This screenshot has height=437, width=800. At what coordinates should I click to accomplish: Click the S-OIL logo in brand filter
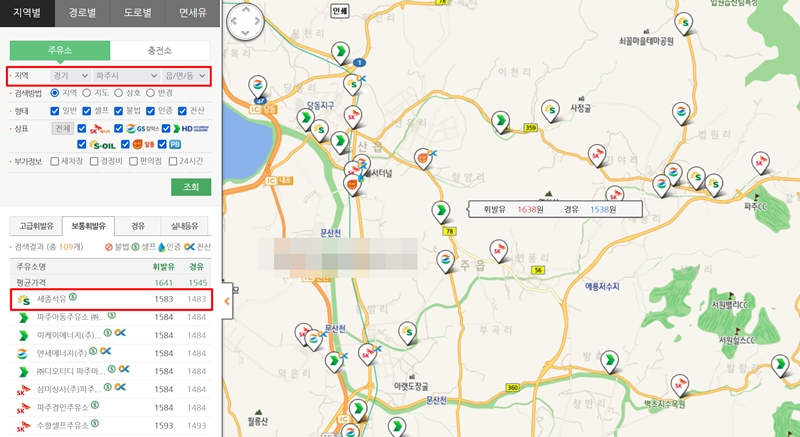[102, 145]
